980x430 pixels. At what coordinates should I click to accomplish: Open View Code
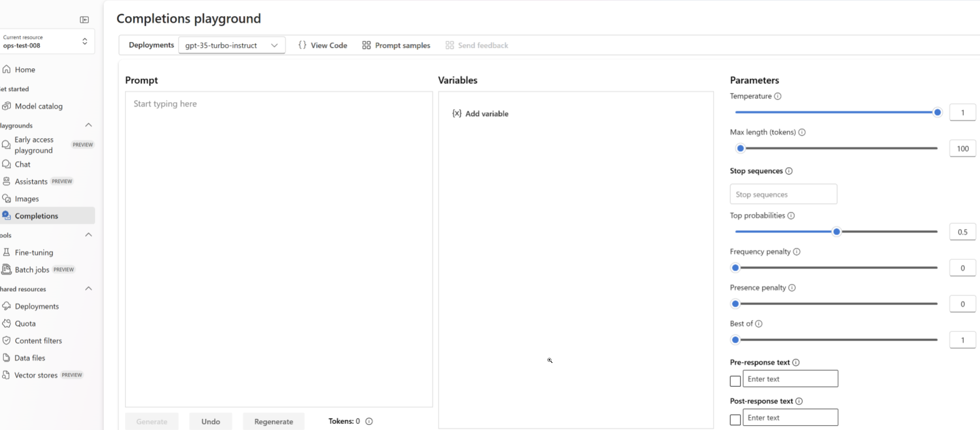click(x=323, y=45)
